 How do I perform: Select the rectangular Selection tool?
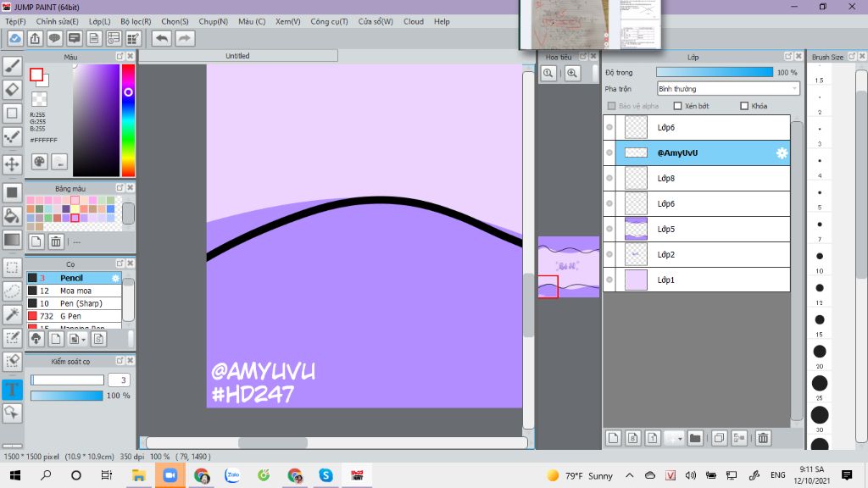point(12,268)
